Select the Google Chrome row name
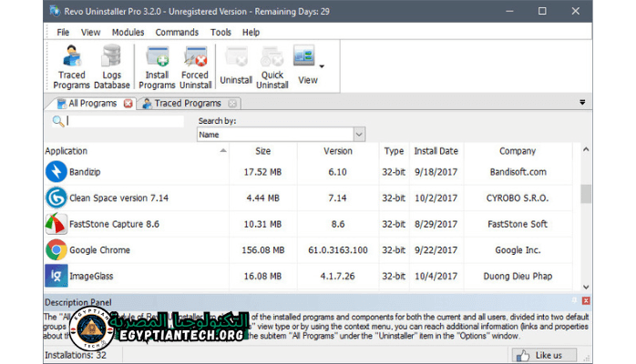Image resolution: width=636 pixels, height=364 pixels. coord(100,250)
